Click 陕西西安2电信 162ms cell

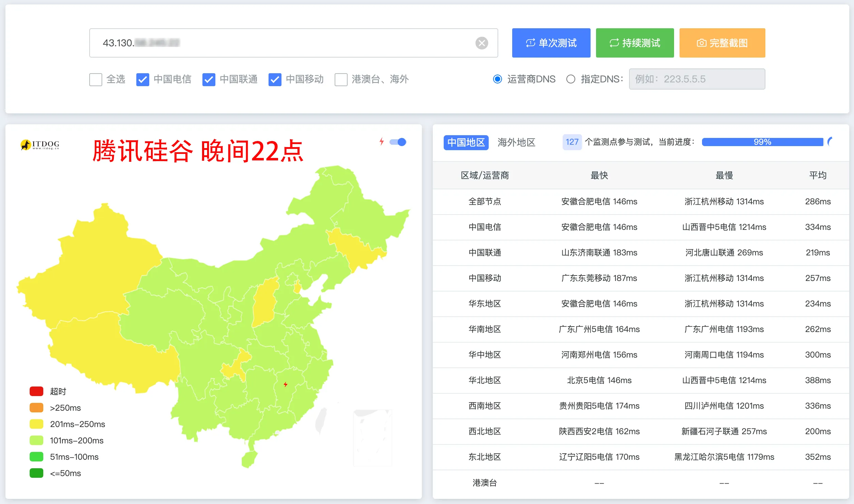tap(599, 431)
